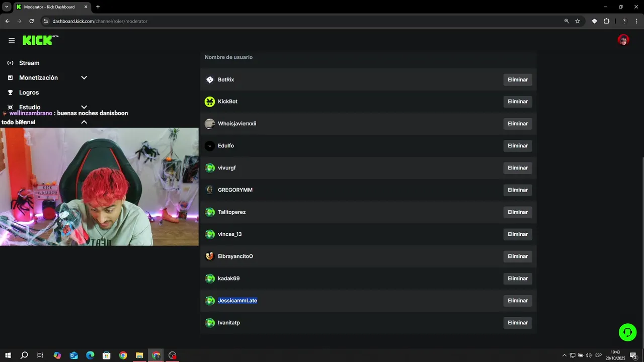The image size is (644, 362).
Task: Open the green support chat bubble
Action: click(627, 332)
